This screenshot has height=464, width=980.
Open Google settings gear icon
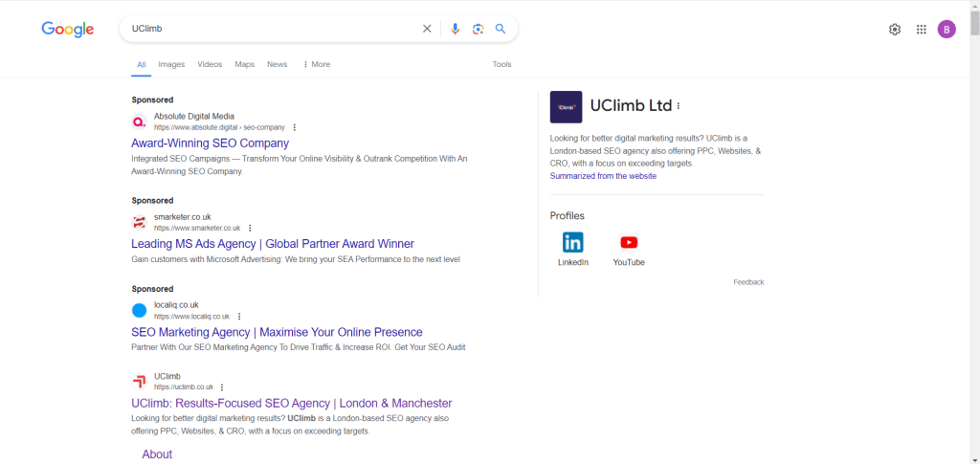pos(895,30)
